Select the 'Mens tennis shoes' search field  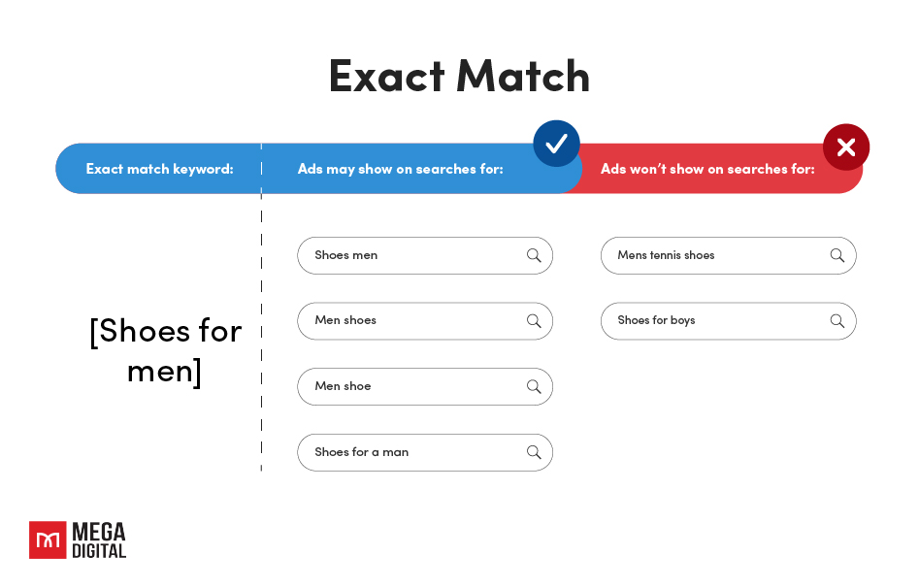[729, 255]
